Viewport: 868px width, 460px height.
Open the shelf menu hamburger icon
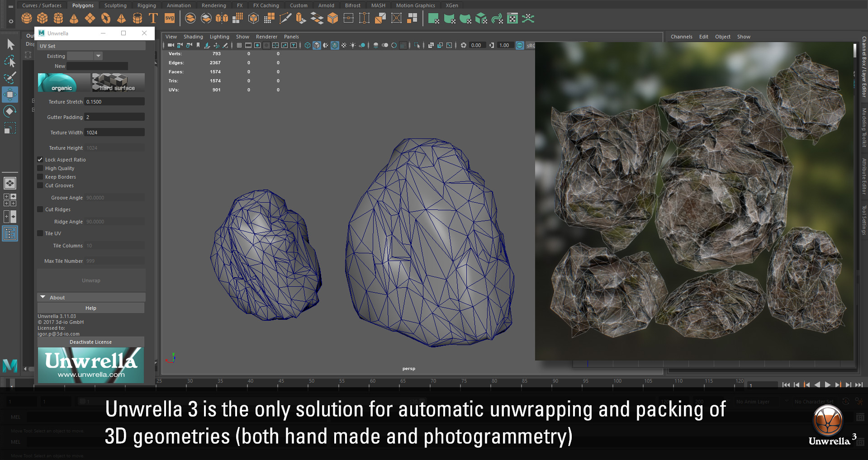pyautogui.click(x=11, y=6)
